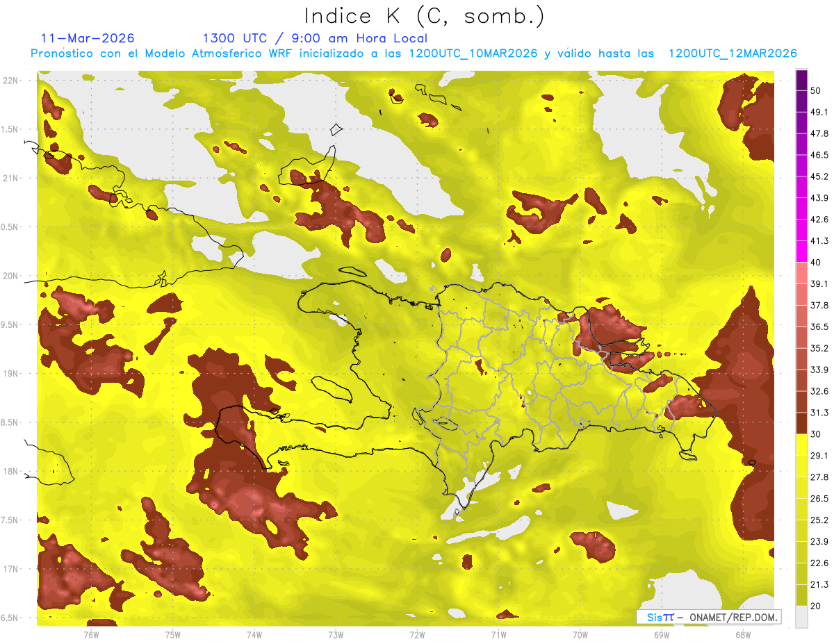Select legend value 25.2
Viewport: 834px width, 644px height.
tap(819, 520)
